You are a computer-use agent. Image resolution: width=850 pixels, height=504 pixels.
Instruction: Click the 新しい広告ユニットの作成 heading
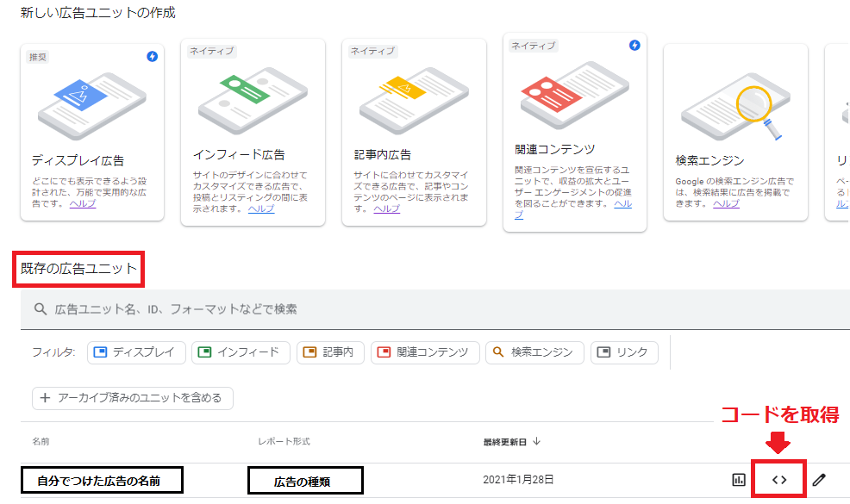pyautogui.click(x=98, y=12)
